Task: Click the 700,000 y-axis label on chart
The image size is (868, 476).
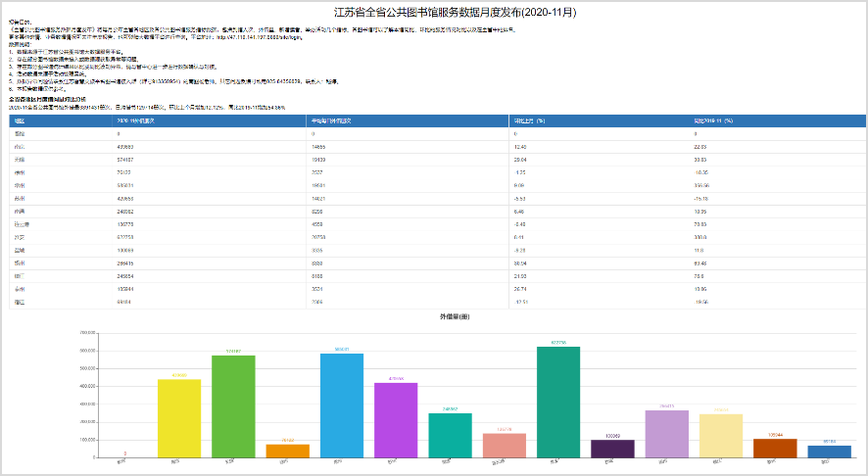Action: click(x=87, y=332)
